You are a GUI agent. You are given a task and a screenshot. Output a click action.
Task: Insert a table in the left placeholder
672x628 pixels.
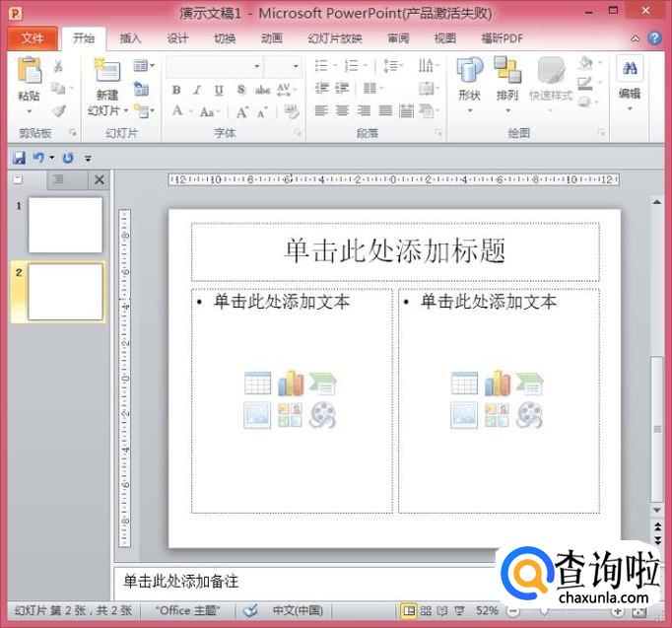pos(257,384)
